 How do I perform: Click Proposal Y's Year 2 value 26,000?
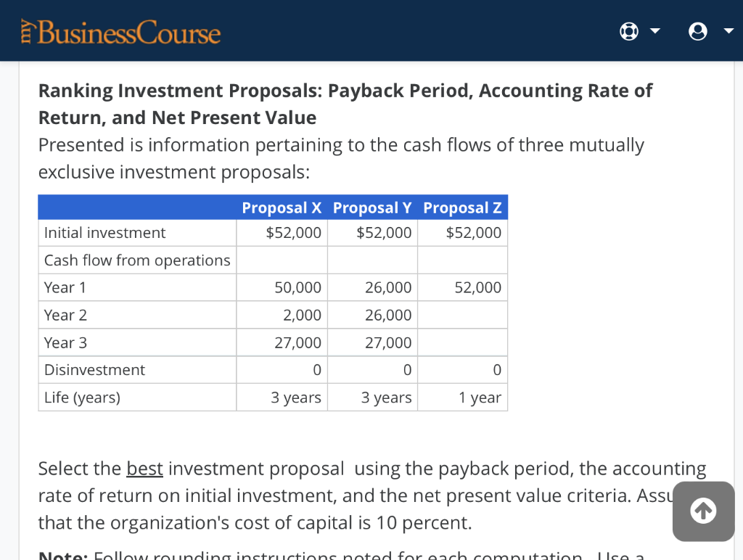(x=392, y=315)
